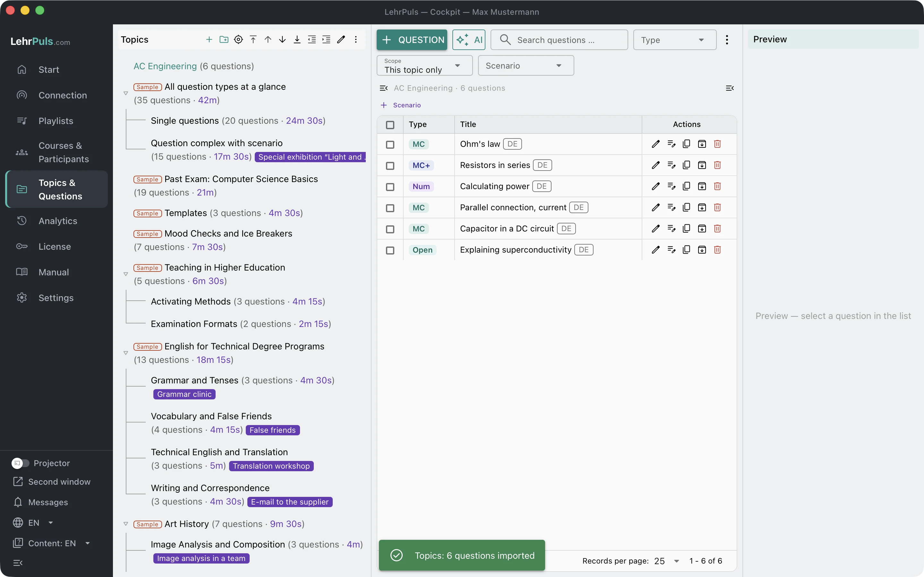
Task: Click the add folder icon in Topics toolbar
Action: tap(224, 39)
